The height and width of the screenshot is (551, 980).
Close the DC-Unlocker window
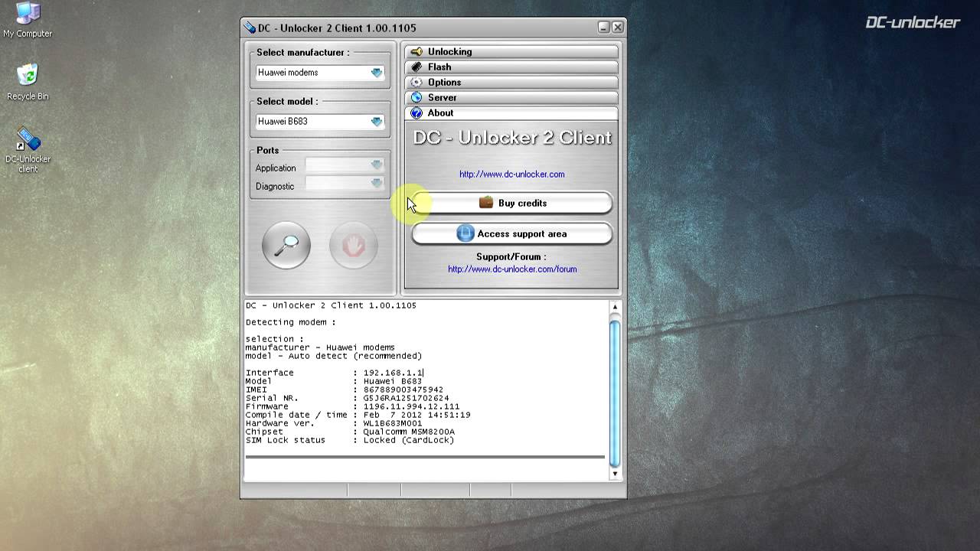point(618,28)
